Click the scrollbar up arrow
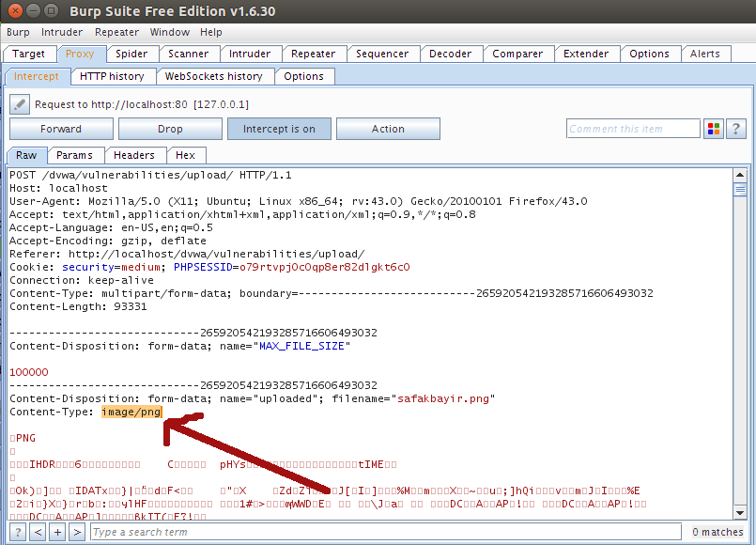 740,175
